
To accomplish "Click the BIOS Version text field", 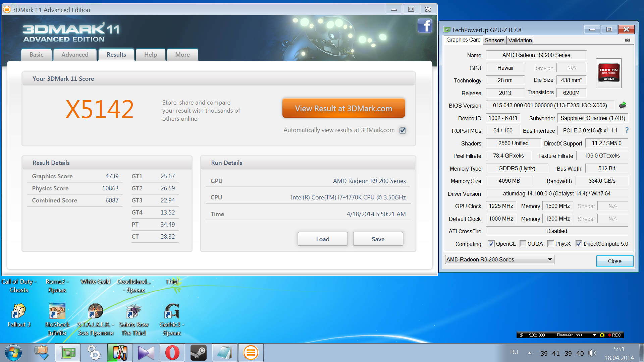I will [x=549, y=105].
